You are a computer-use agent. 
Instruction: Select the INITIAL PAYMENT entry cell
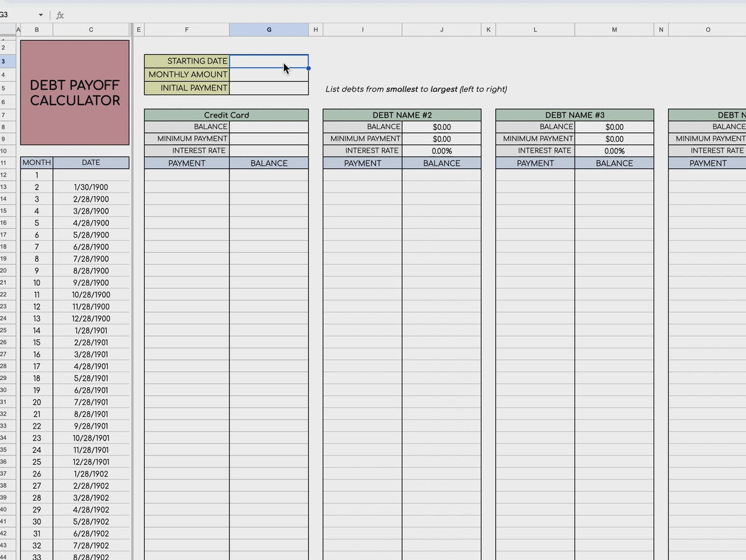click(268, 87)
